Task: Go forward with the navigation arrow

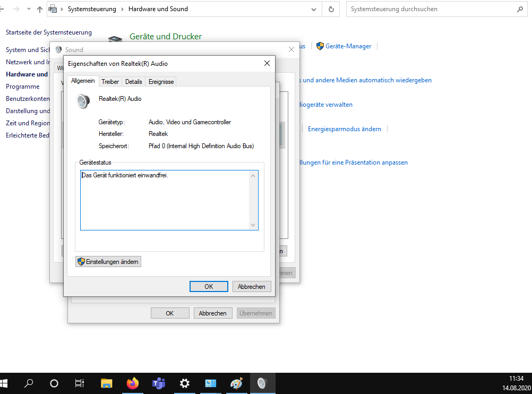Action: coord(16,9)
